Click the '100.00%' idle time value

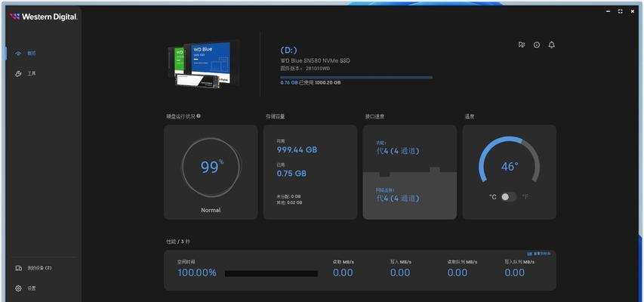(197, 273)
